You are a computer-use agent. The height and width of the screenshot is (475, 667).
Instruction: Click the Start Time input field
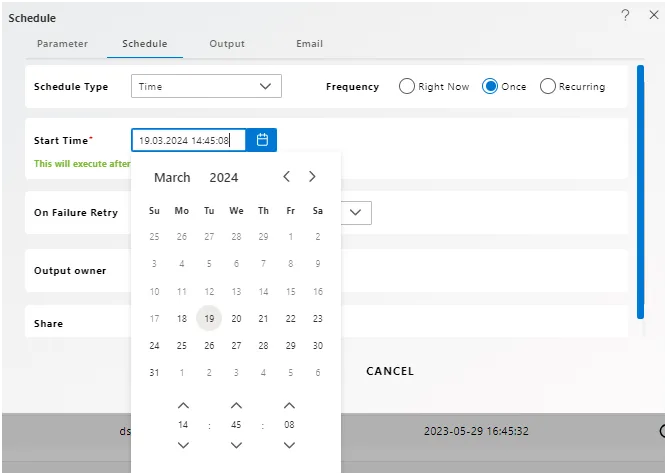[188, 140]
